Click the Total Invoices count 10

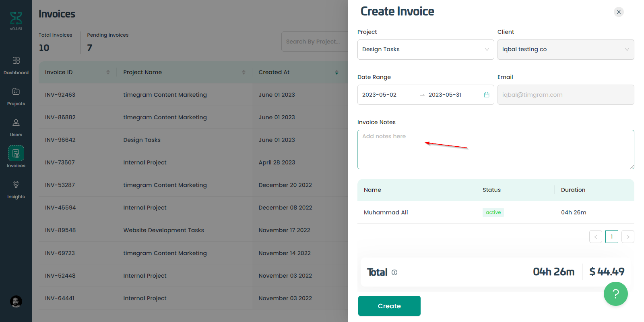point(44,48)
